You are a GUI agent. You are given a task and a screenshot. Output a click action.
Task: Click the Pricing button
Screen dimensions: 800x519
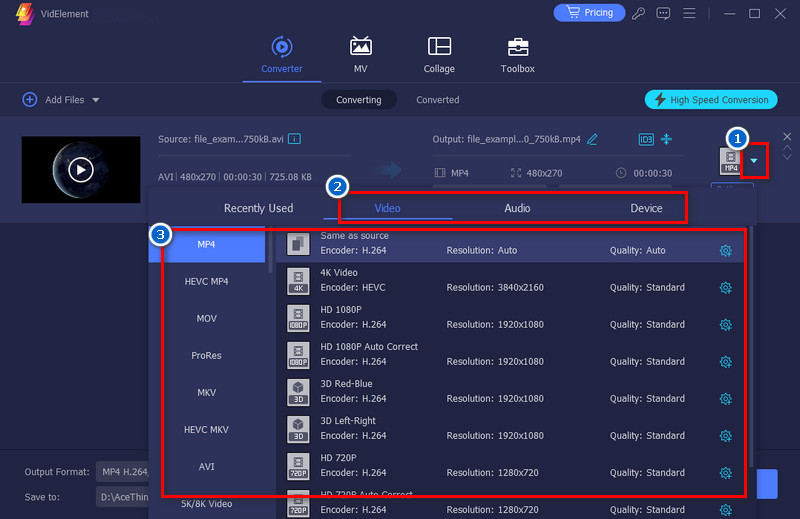[589, 13]
